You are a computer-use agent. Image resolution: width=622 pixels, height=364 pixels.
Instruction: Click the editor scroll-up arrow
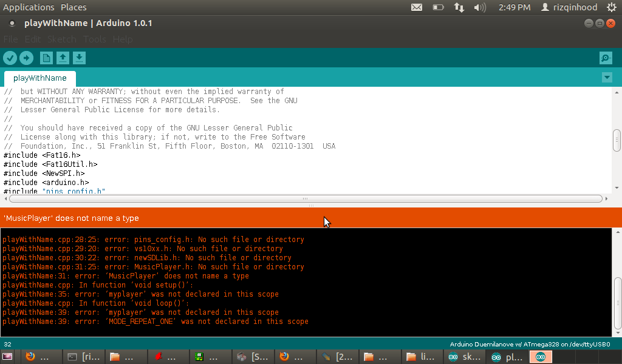click(x=617, y=92)
